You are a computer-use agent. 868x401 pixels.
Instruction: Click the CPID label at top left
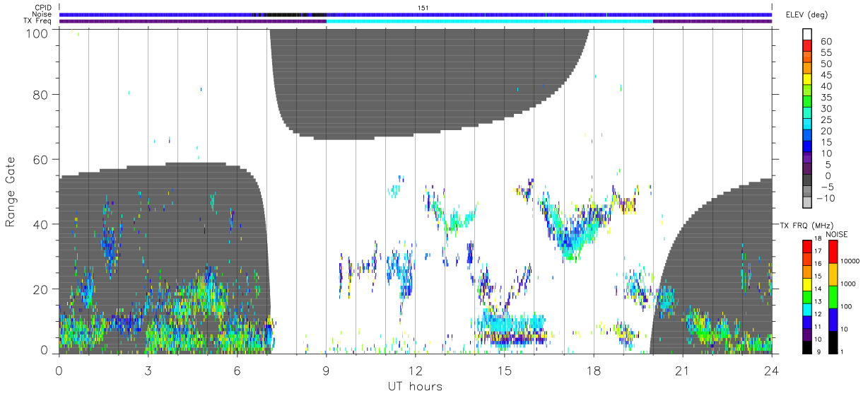(x=42, y=7)
